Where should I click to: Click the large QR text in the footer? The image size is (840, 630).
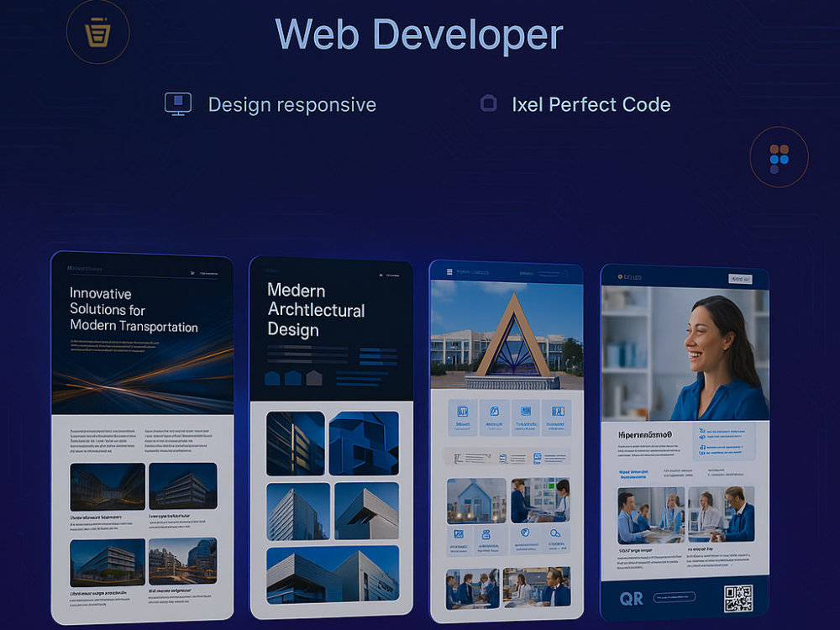[631, 598]
